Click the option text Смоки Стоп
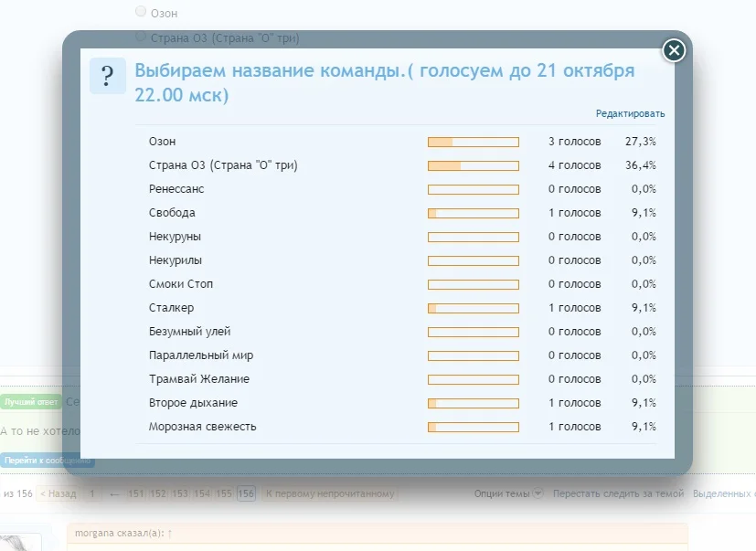This screenshot has width=756, height=551. click(x=181, y=284)
